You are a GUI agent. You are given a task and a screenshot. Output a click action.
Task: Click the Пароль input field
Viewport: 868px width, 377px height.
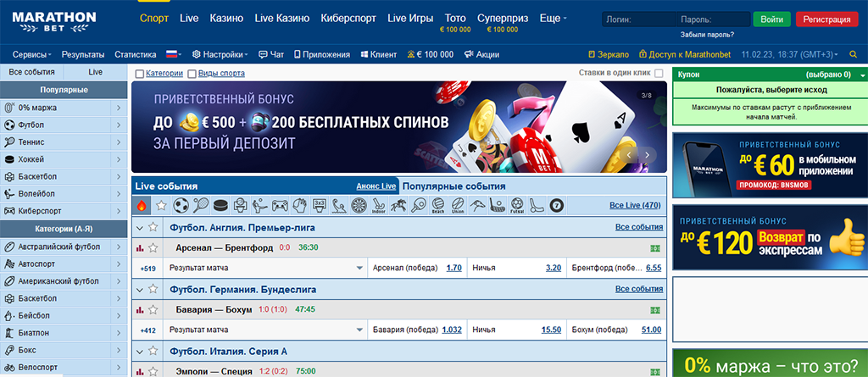tap(713, 19)
